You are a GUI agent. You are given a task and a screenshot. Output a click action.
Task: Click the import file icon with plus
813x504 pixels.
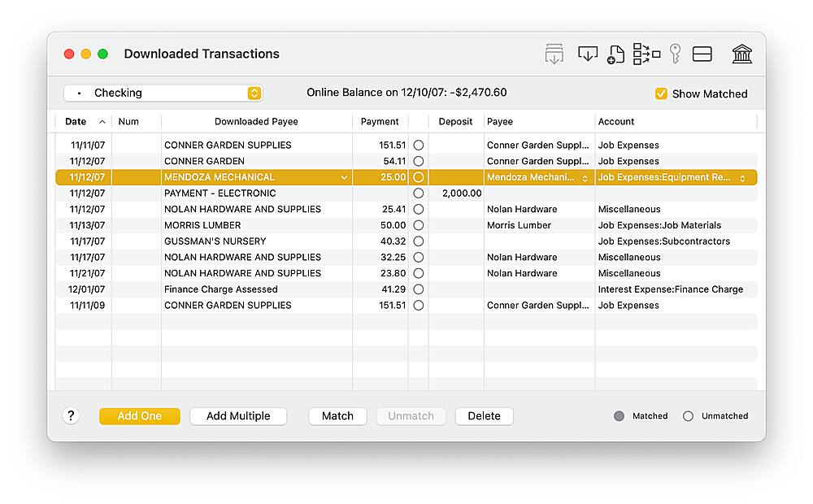[x=615, y=55]
